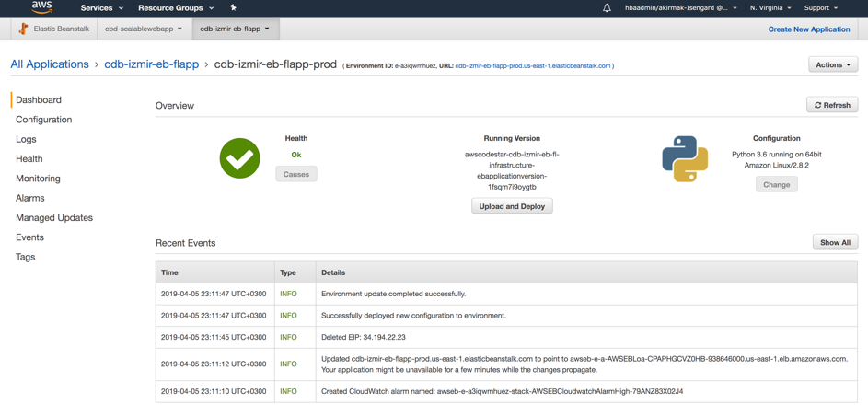Open the Support dropdown menu

coord(820,8)
